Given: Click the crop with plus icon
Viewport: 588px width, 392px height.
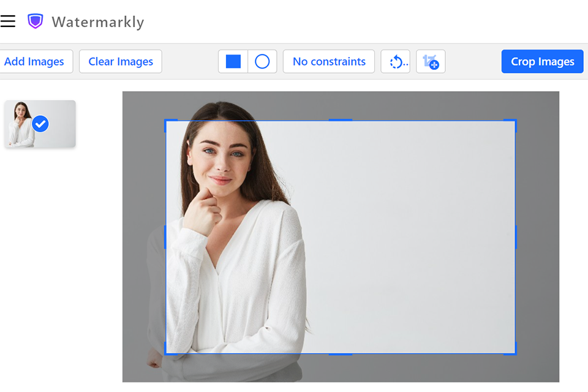Looking at the screenshot, I should [x=431, y=61].
